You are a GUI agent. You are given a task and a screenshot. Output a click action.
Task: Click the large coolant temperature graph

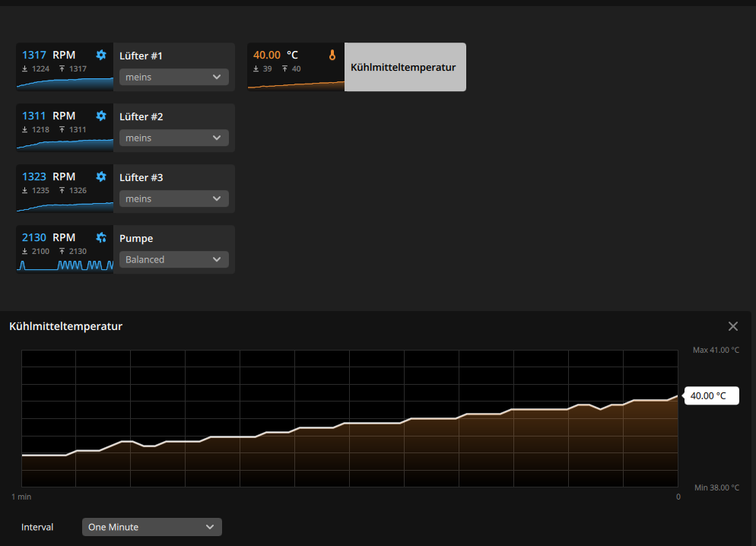pos(350,418)
